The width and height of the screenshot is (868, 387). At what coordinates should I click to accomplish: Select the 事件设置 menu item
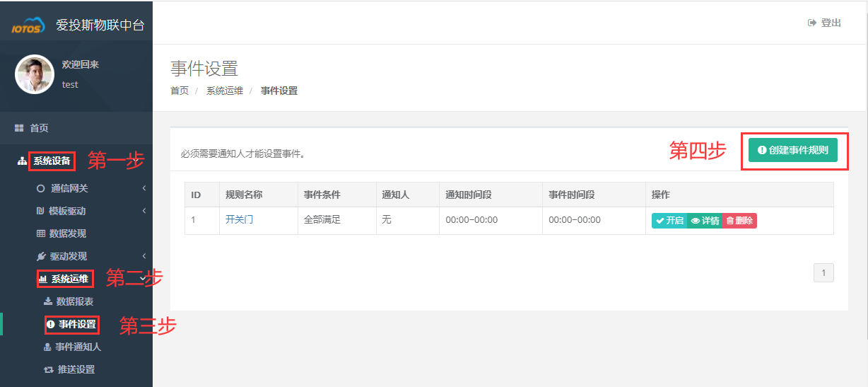pyautogui.click(x=77, y=324)
